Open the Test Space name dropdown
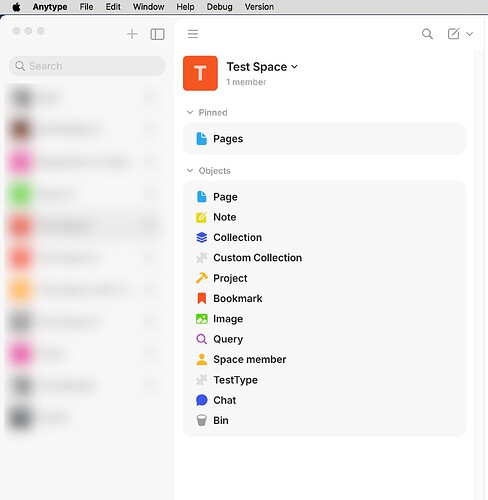Screen dimensions: 488x500 (262, 67)
